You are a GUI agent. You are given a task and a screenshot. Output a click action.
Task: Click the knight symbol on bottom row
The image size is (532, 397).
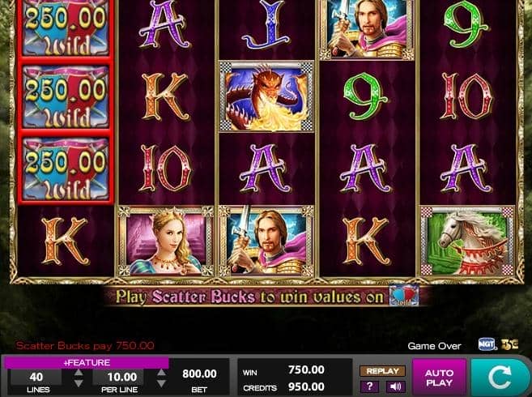pos(266,241)
